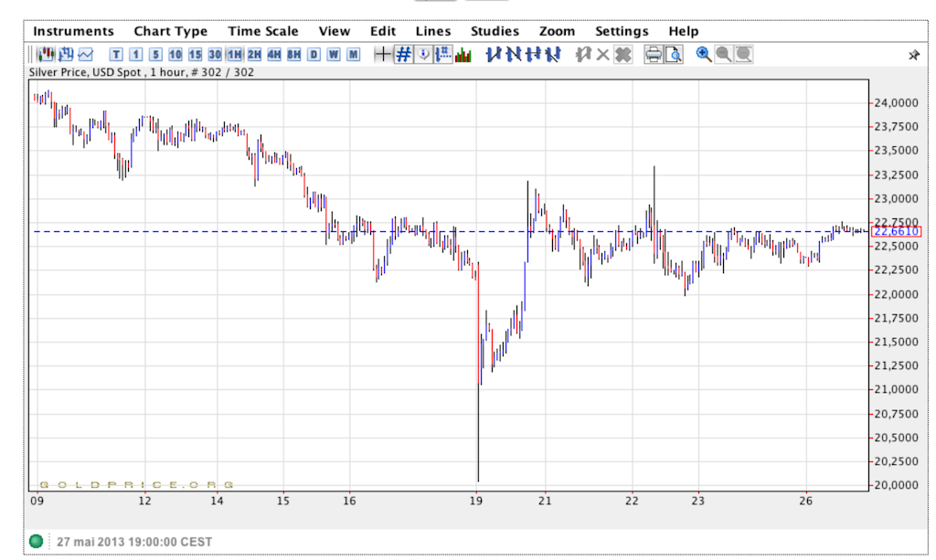Click the pin icon at toolbar right
Image resolution: width=936 pixels, height=560 pixels.
point(913,56)
